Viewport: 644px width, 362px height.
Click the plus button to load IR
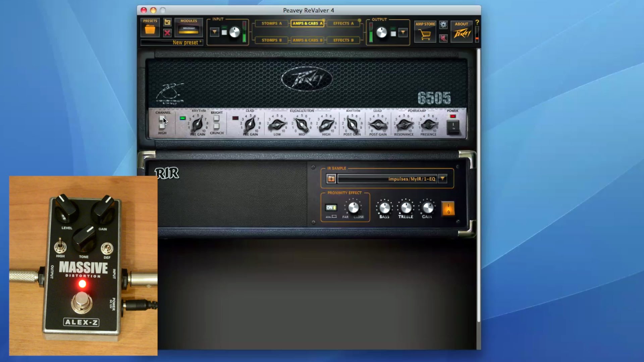(x=331, y=179)
